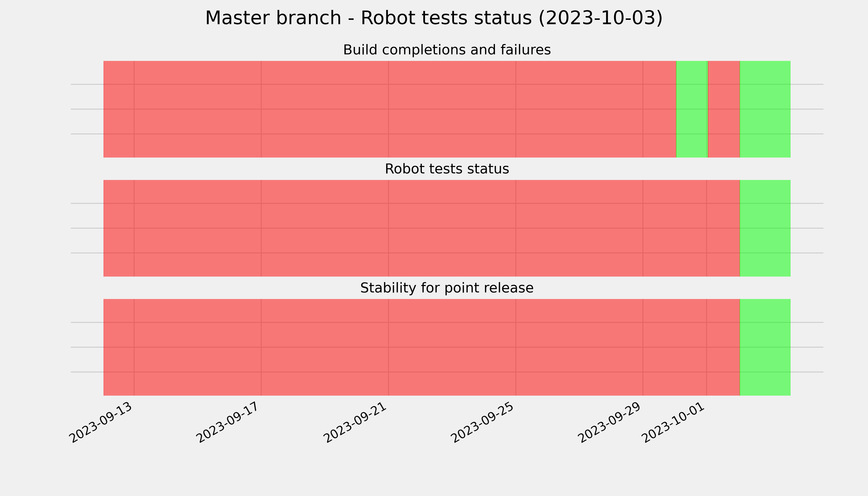868x496 pixels.
Task: Click the green region in the Stability for point release chart
Action: (765, 347)
